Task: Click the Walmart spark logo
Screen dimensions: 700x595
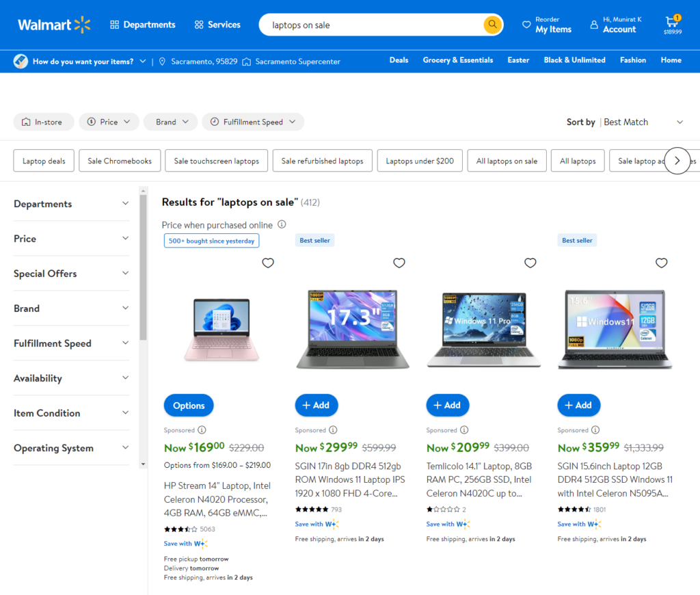Action: click(82, 25)
